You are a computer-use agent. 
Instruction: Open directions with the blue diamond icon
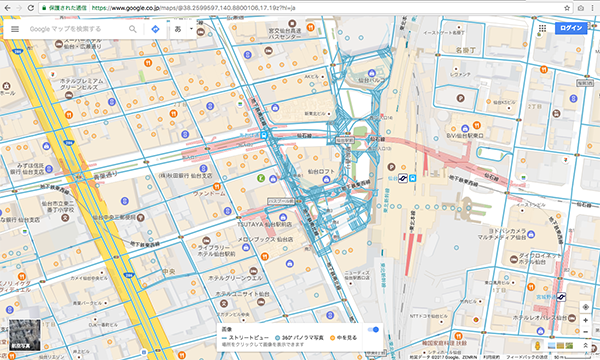[x=155, y=29]
